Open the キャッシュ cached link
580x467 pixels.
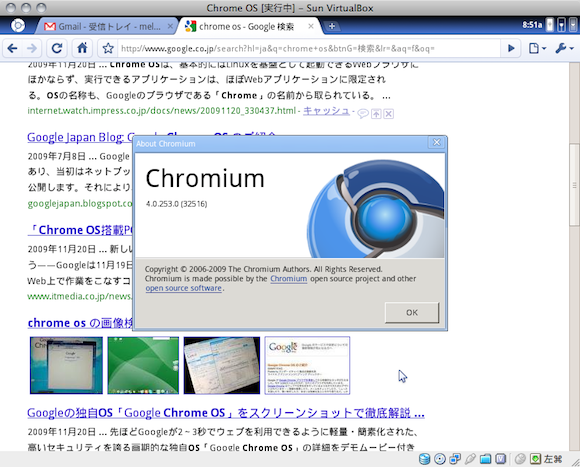tap(326, 111)
